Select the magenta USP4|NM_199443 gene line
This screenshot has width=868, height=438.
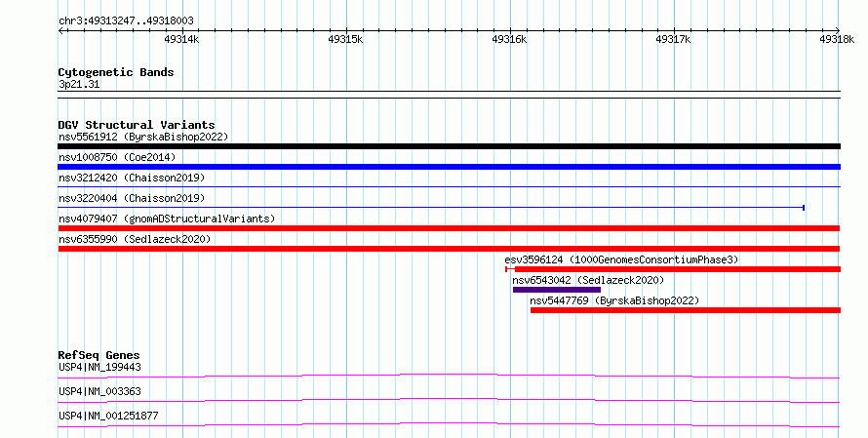pos(449,376)
